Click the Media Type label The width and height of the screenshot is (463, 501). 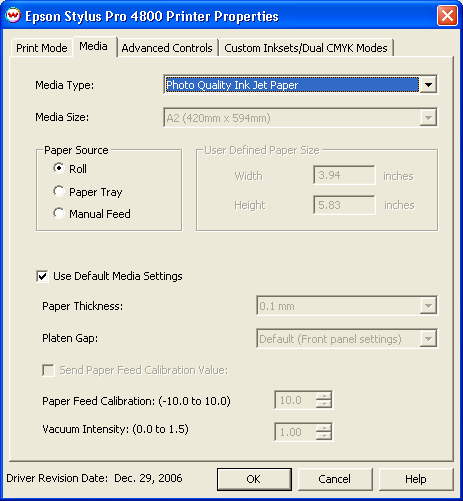point(65,85)
